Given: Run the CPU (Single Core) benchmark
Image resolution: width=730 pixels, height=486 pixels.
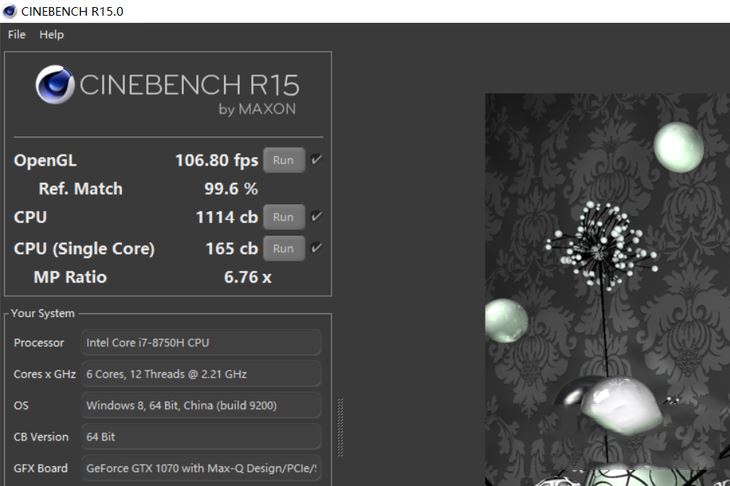Looking at the screenshot, I should (x=284, y=249).
